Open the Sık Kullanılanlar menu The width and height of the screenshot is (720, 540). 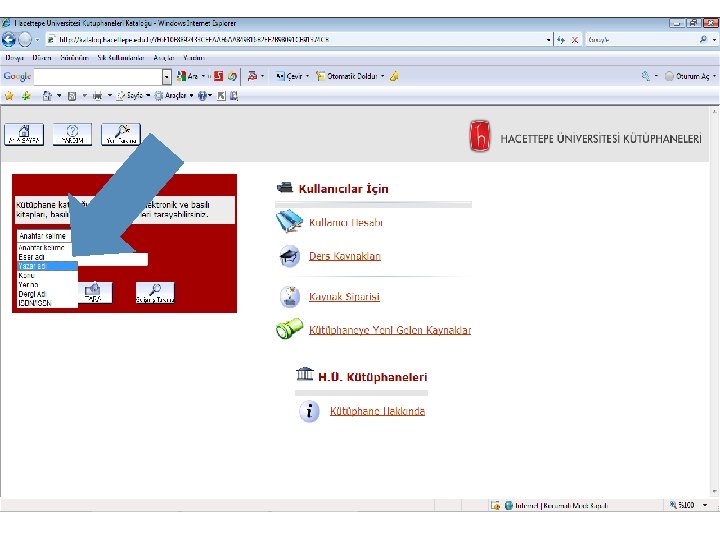pos(121,58)
